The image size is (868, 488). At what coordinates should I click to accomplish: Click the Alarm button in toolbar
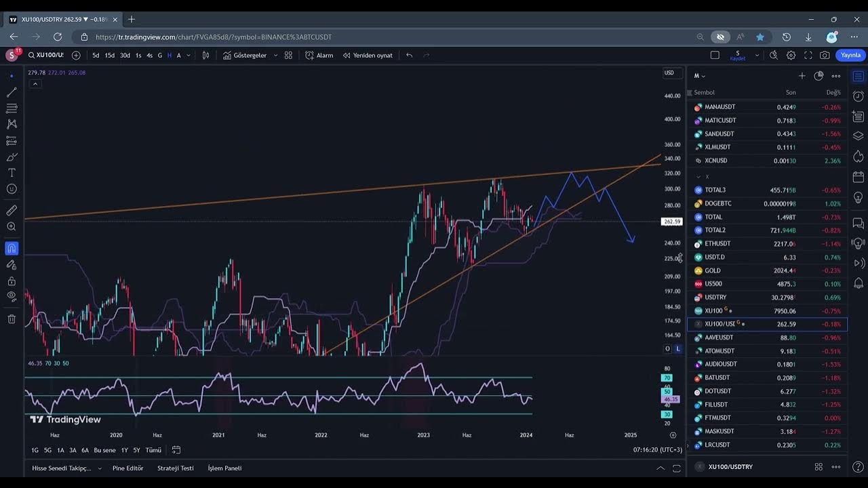319,56
